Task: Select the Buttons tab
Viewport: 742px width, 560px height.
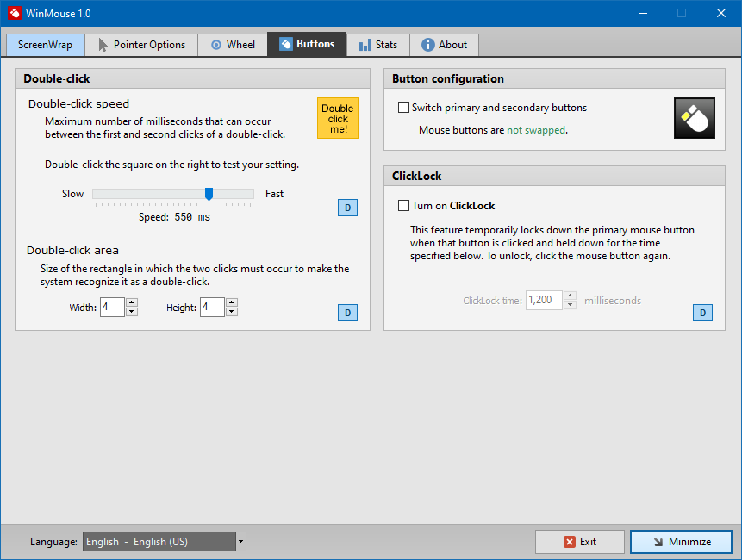Action: click(x=307, y=45)
